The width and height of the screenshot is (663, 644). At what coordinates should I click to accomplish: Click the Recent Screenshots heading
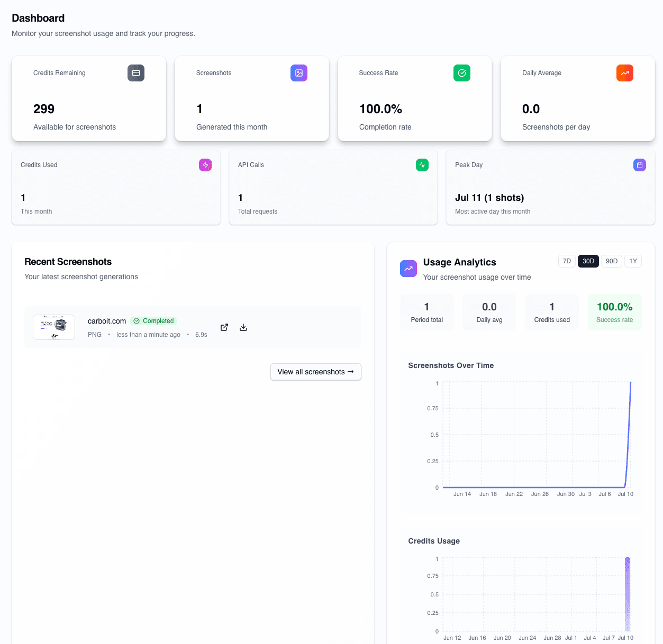[x=68, y=262]
